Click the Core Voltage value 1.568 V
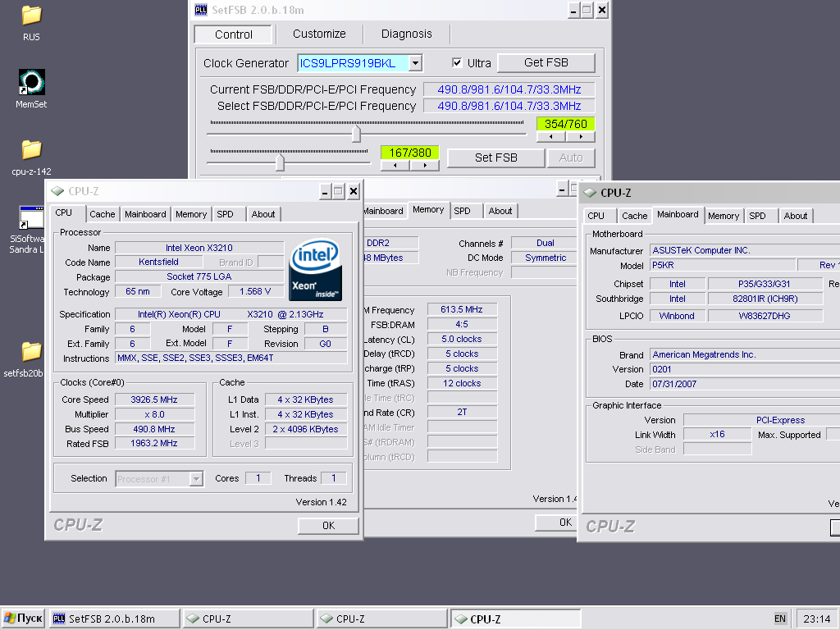The height and width of the screenshot is (630, 840). pos(255,291)
